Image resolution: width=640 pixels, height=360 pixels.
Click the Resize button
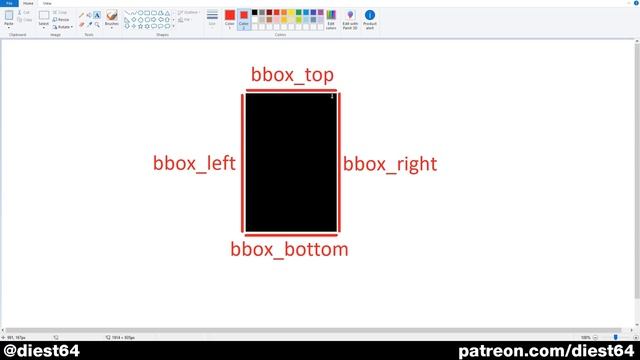(61, 20)
